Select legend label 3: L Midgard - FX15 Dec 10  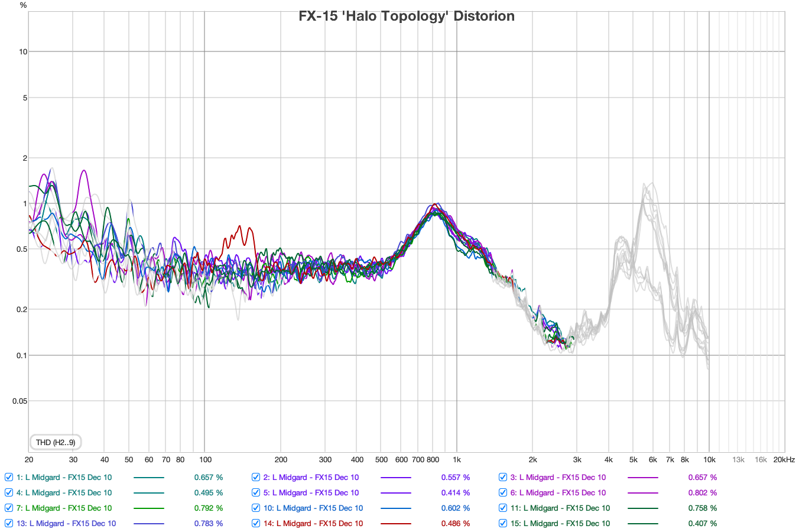click(558, 477)
